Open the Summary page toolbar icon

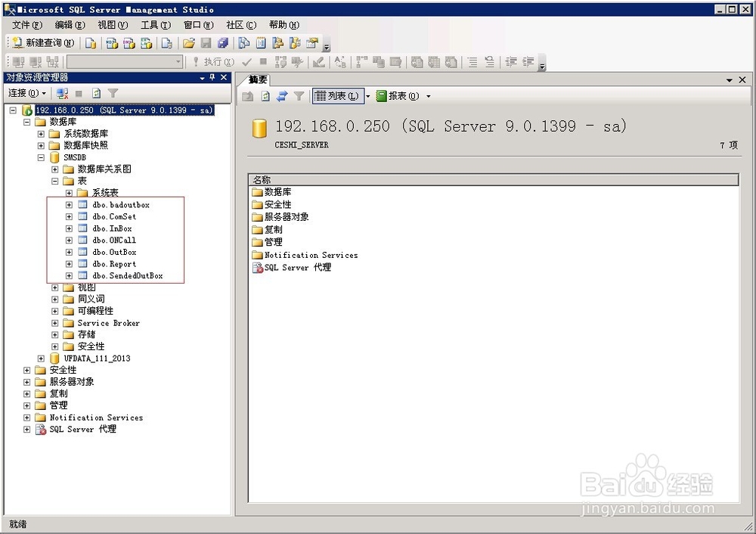point(261,43)
